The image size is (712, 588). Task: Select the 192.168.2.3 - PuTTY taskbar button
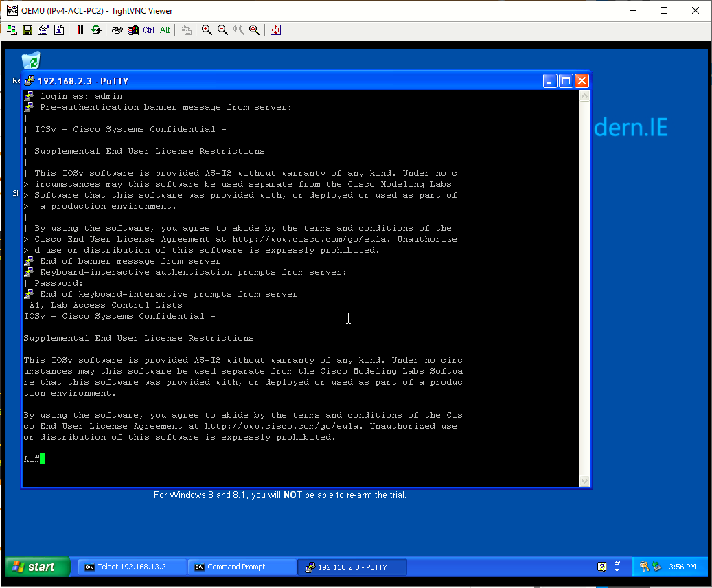(x=352, y=567)
